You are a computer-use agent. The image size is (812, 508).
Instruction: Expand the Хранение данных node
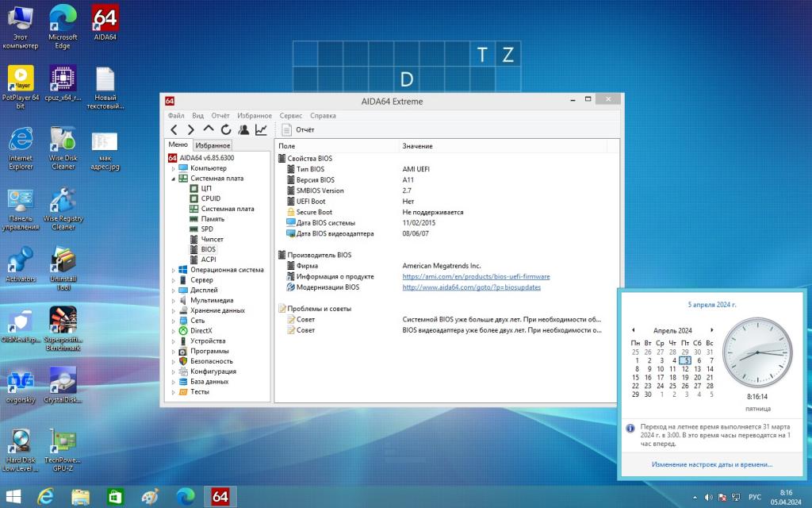point(174,310)
